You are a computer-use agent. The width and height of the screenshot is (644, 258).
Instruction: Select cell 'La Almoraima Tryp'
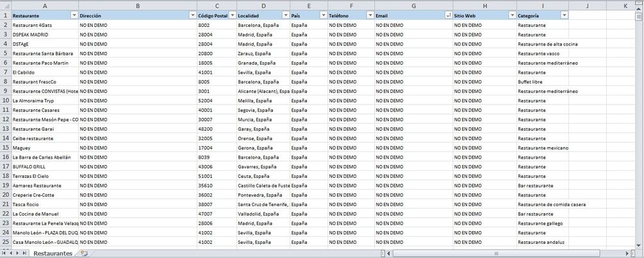tap(45, 101)
